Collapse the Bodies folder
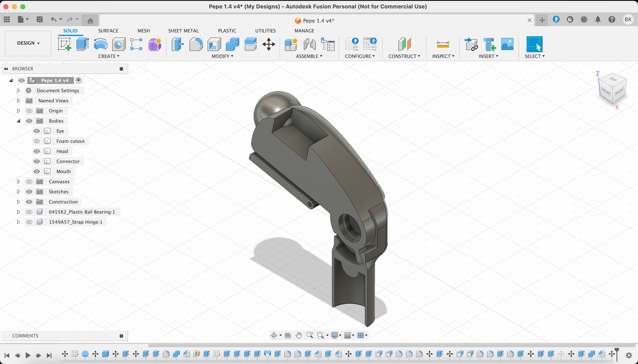 pos(18,121)
